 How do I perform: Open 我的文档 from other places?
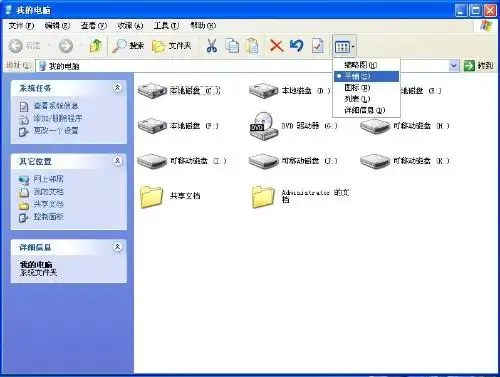(x=48, y=192)
